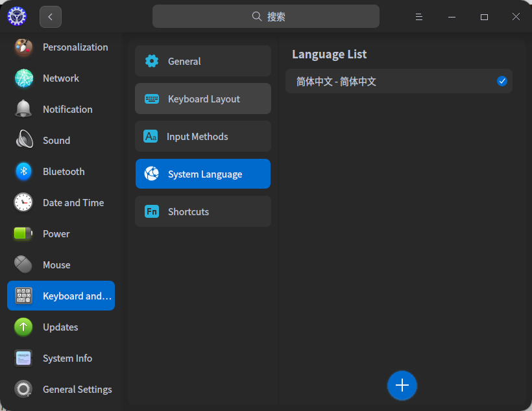This screenshot has width=532, height=411.
Task: Open Sound settings speaker icon
Action: click(23, 141)
